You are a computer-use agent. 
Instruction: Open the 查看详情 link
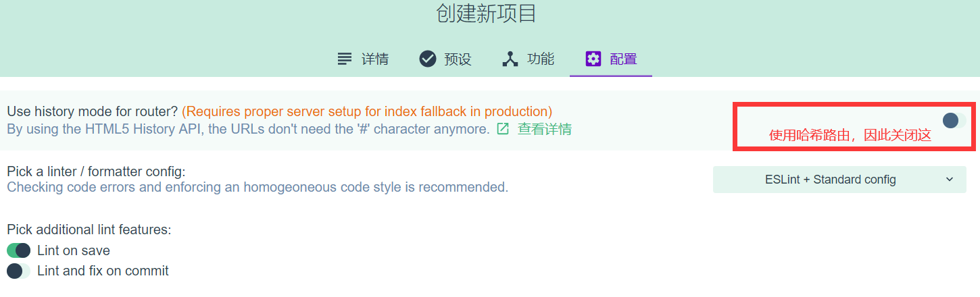(x=544, y=129)
